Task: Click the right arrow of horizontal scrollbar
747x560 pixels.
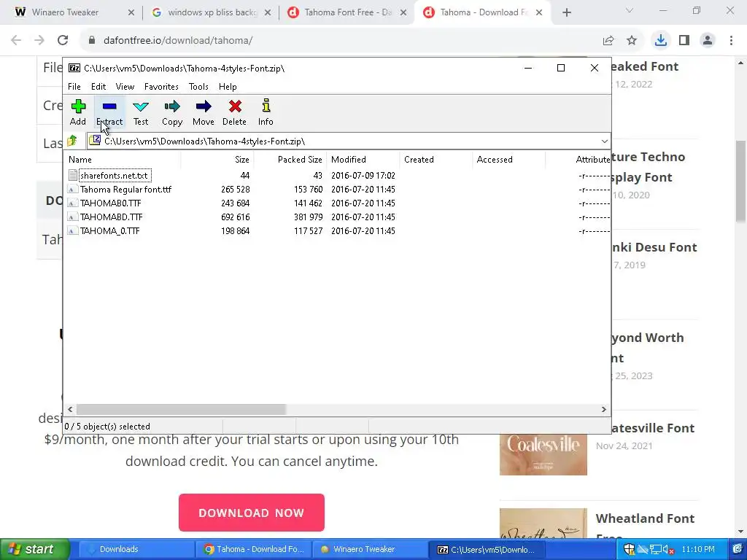Action: 603,410
